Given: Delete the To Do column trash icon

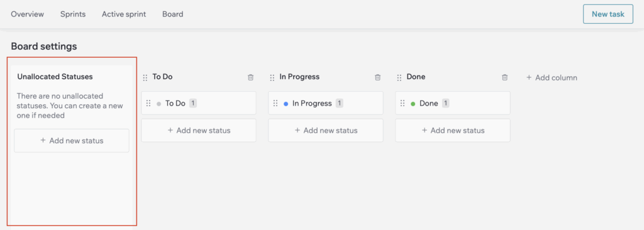Looking at the screenshot, I should pyautogui.click(x=250, y=77).
